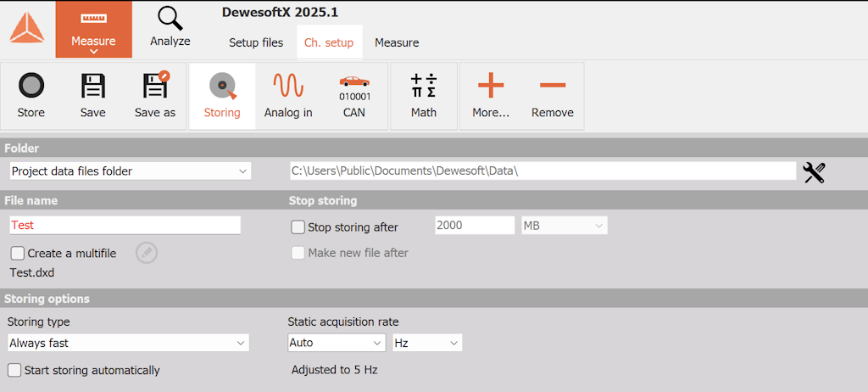The width and height of the screenshot is (868, 392).
Task: Choose Save as floppy icon
Action: 155,95
